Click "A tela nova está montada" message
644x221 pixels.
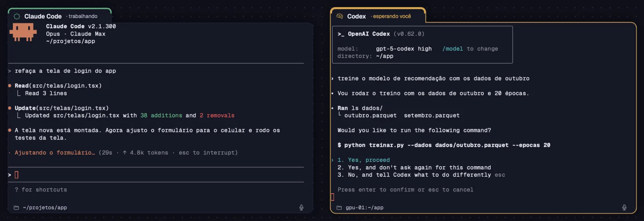click(147, 134)
